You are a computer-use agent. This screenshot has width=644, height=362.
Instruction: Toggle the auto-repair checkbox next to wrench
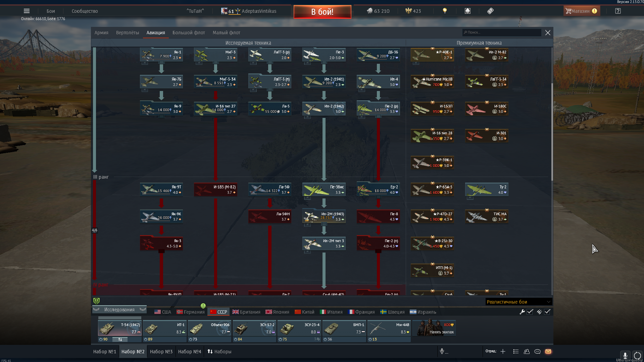(530, 312)
